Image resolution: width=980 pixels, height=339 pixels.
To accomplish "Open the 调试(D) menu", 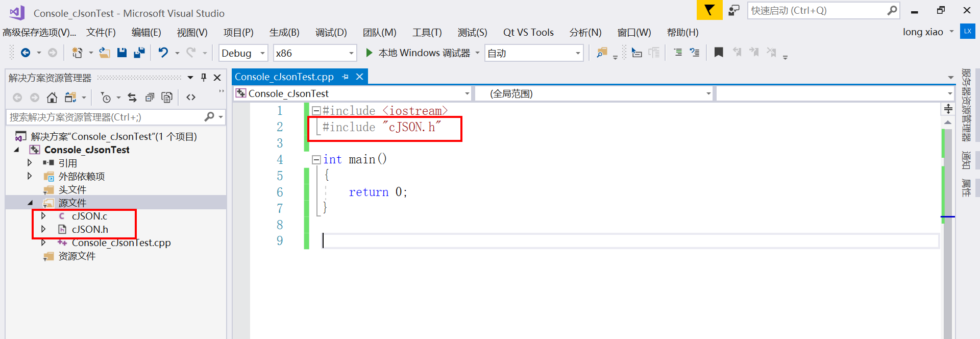I will pos(331,32).
